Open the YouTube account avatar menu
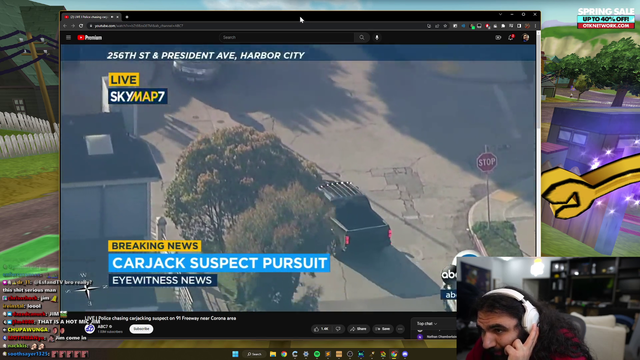The image size is (640, 360). pos(526,38)
